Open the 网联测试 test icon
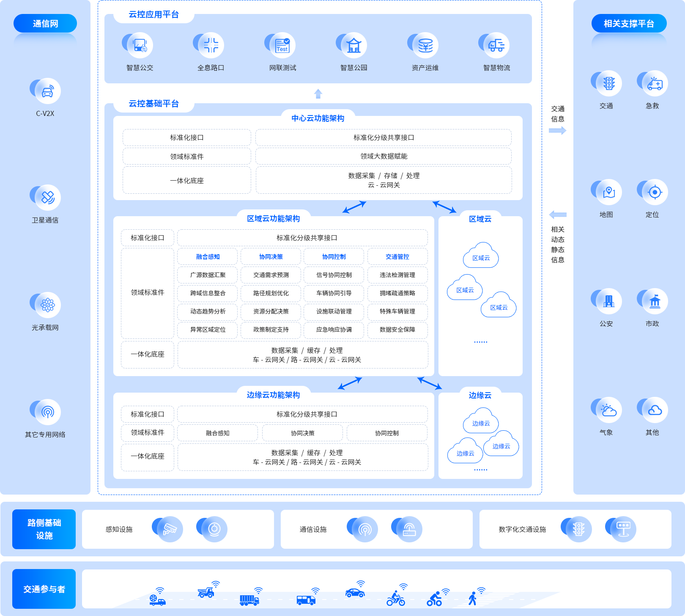 click(x=282, y=45)
